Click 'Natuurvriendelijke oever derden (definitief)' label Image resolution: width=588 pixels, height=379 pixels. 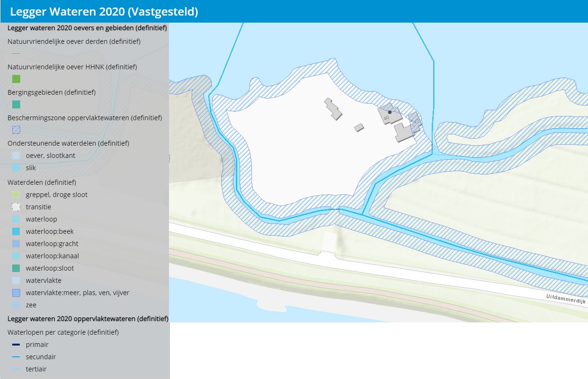tap(74, 41)
